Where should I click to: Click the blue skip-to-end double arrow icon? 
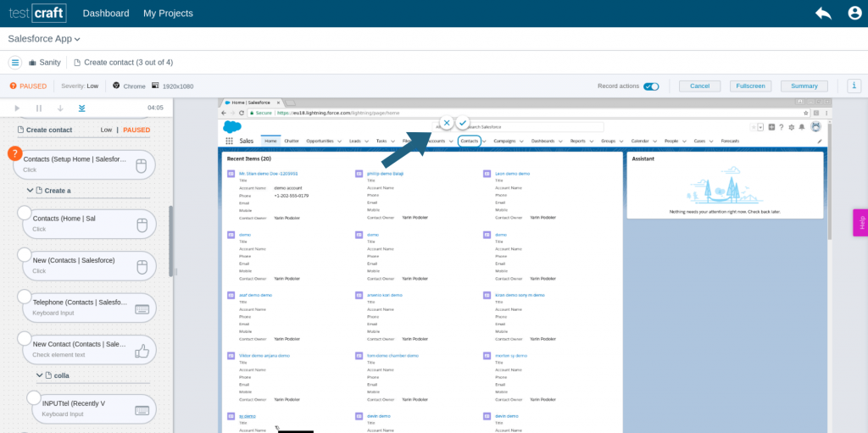point(82,108)
